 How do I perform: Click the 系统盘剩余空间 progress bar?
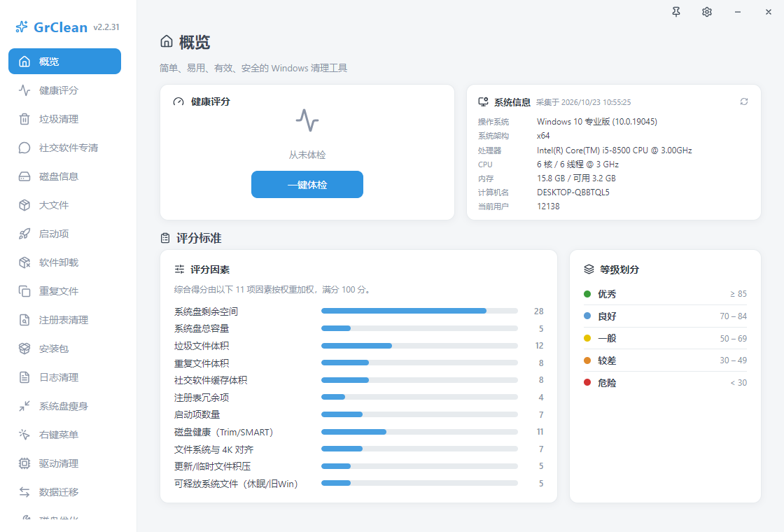[419, 311]
